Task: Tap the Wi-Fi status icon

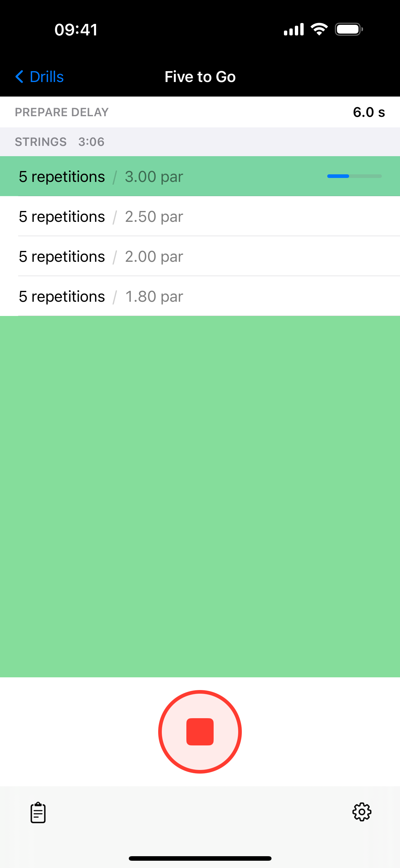Action: (x=319, y=29)
